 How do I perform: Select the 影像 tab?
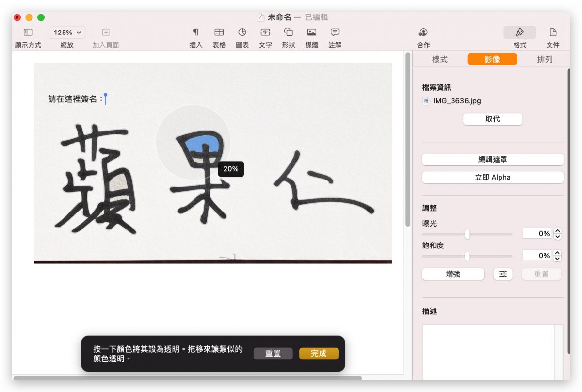coord(492,59)
